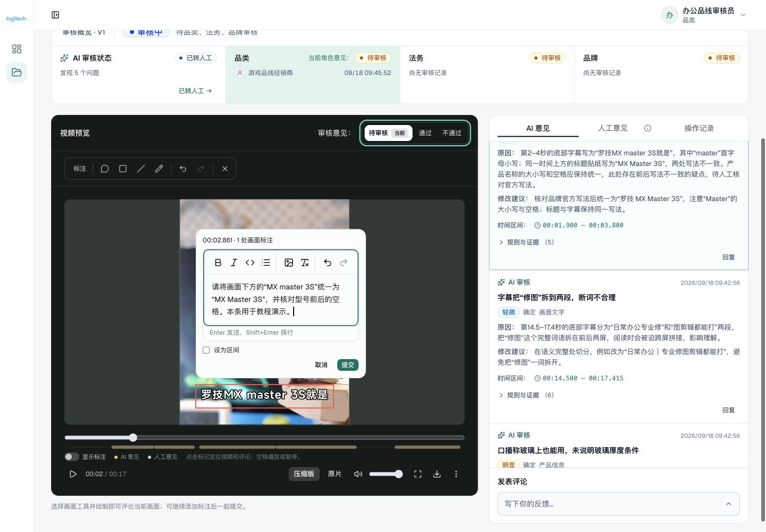This screenshot has width=766, height=532.
Task: Open the 品牌 review card
Action: pos(661,74)
